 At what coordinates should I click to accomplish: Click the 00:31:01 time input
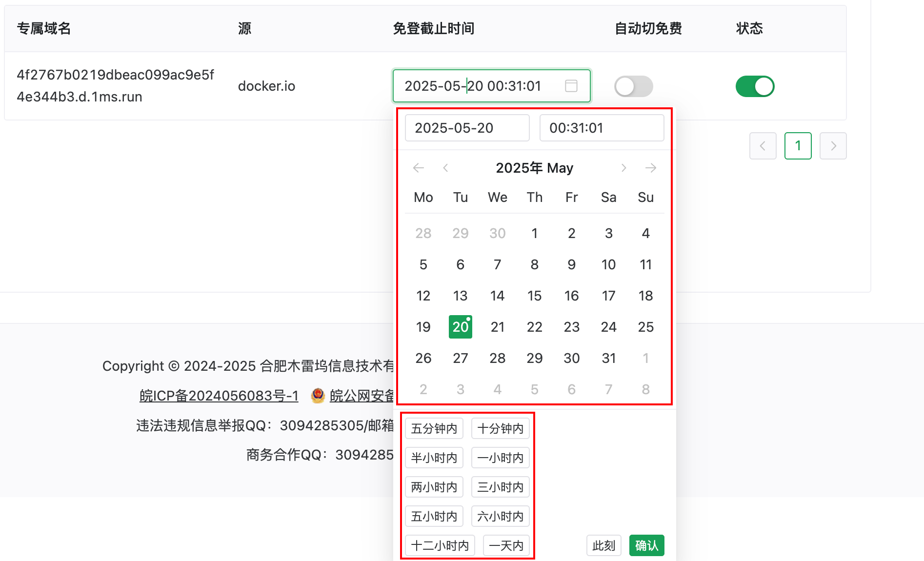(x=602, y=128)
